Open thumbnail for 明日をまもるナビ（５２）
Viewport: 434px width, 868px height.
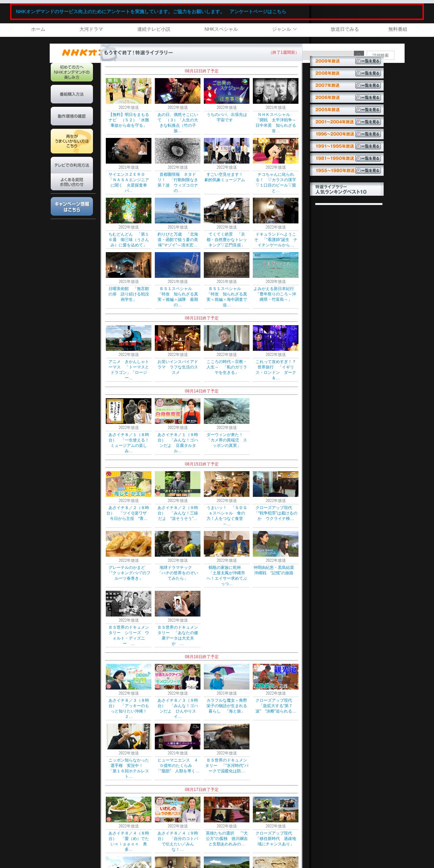[x=128, y=91]
